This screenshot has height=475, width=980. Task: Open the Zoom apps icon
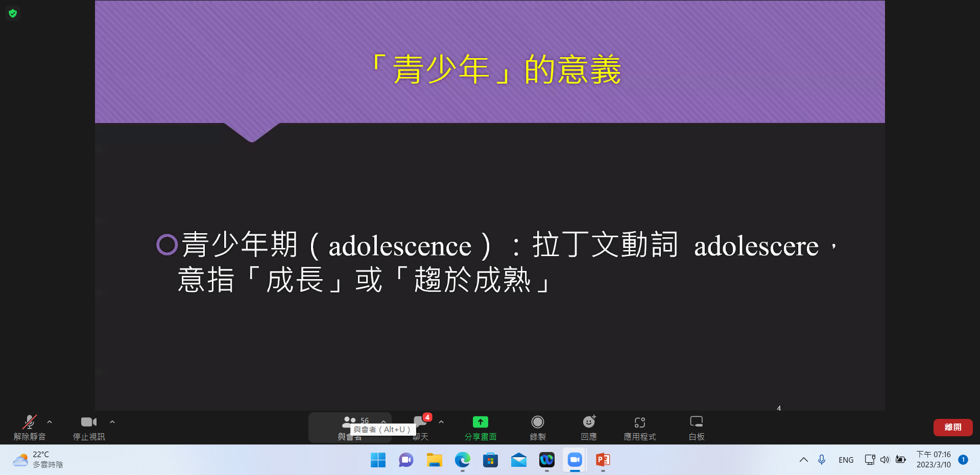point(639,422)
